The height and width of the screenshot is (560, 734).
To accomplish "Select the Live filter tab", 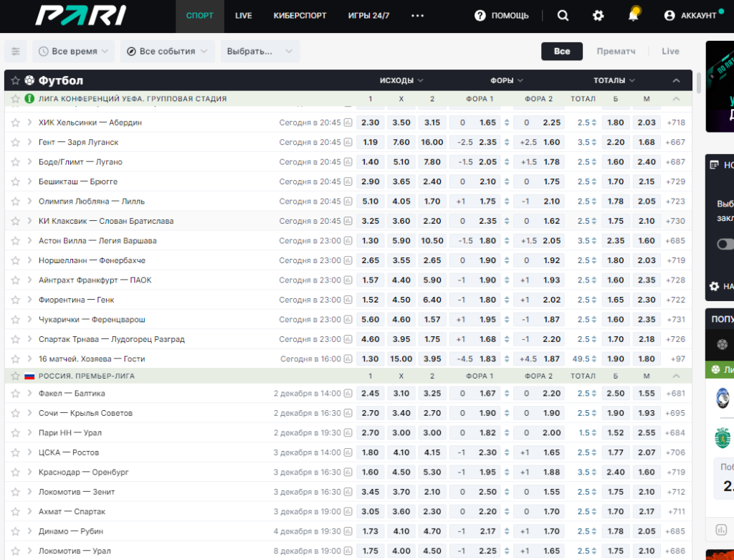I will (x=670, y=52).
